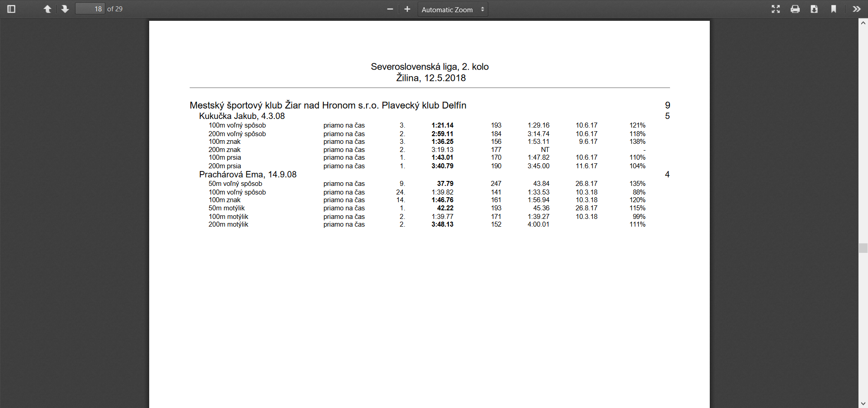
Task: Switch to presentation mode
Action: click(776, 9)
